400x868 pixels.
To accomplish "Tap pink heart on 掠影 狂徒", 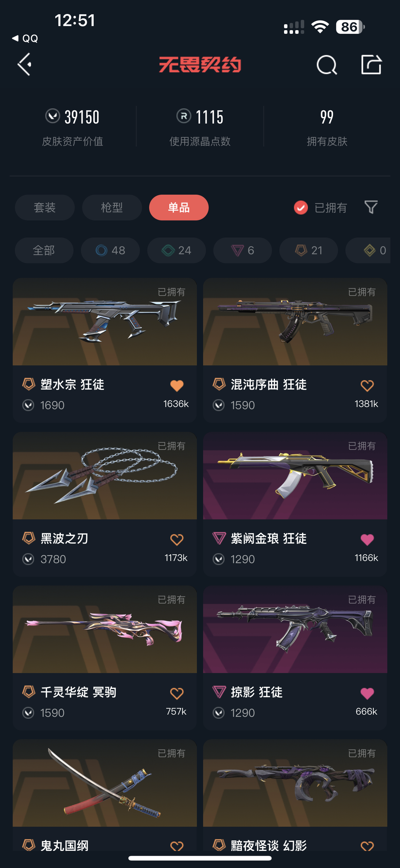I will pos(367,693).
